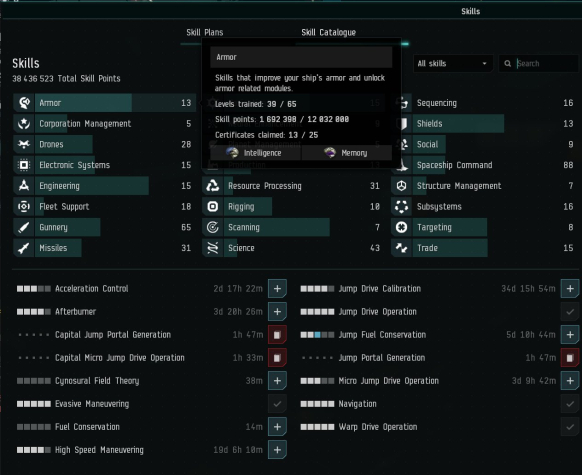Switch to the Skill Catalogue tab
The image size is (582, 475).
point(328,33)
